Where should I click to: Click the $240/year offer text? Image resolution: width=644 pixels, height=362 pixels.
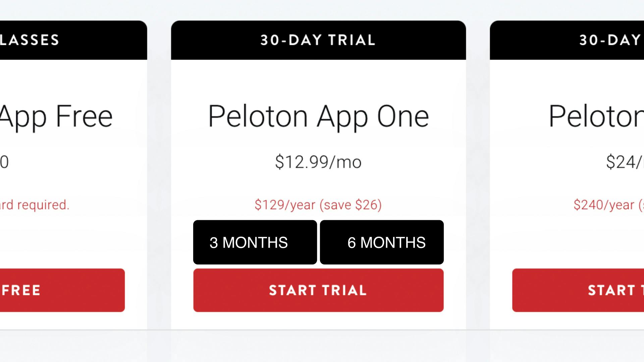(x=607, y=205)
